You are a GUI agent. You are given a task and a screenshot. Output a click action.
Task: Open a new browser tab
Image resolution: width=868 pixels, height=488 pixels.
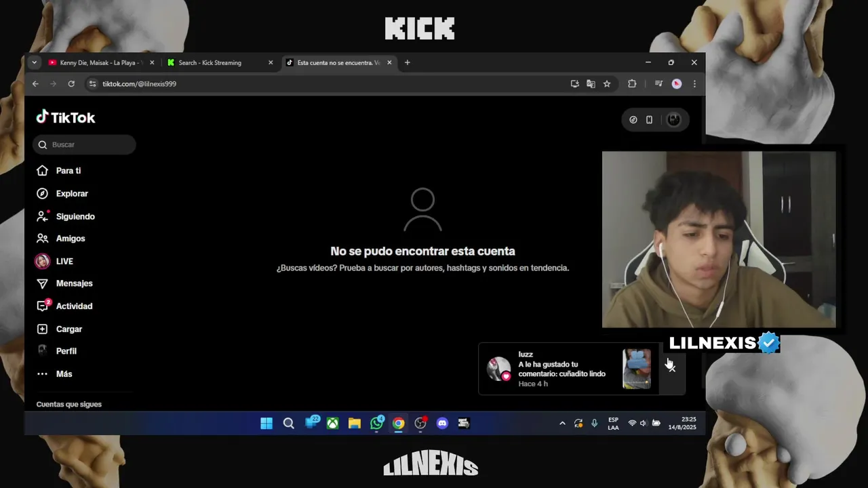coord(407,62)
